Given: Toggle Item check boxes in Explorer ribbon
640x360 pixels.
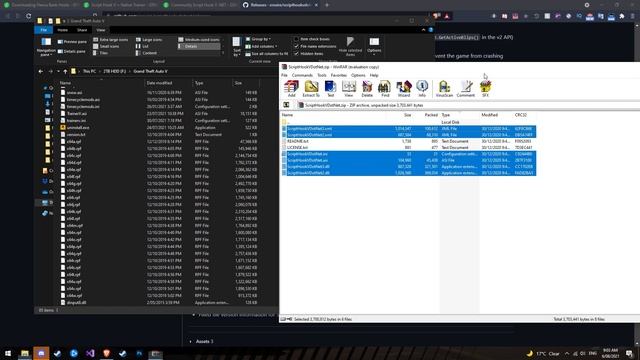Looking at the screenshot, I should pyautogui.click(x=312, y=39).
